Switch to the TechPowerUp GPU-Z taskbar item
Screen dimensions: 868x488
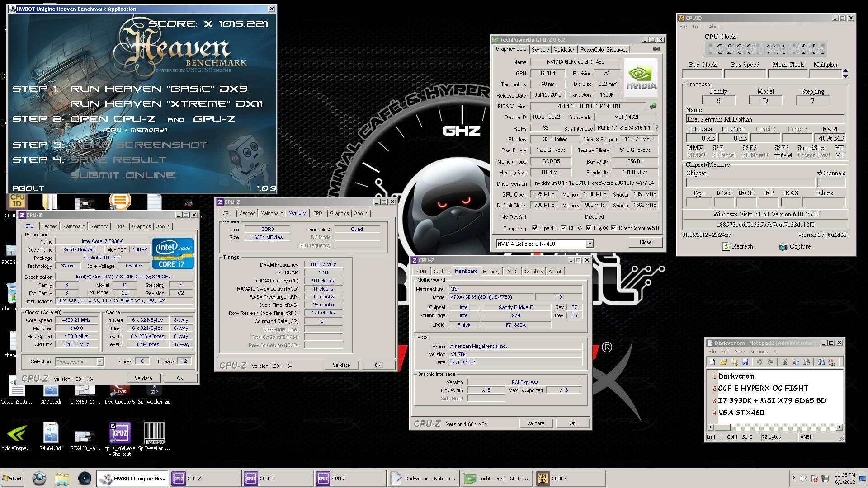[497, 479]
